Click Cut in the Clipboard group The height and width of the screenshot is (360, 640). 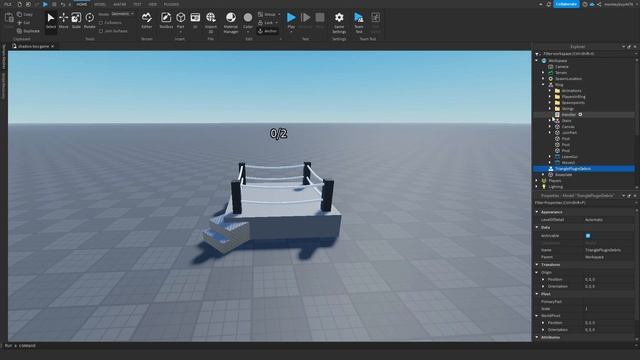point(24,23)
